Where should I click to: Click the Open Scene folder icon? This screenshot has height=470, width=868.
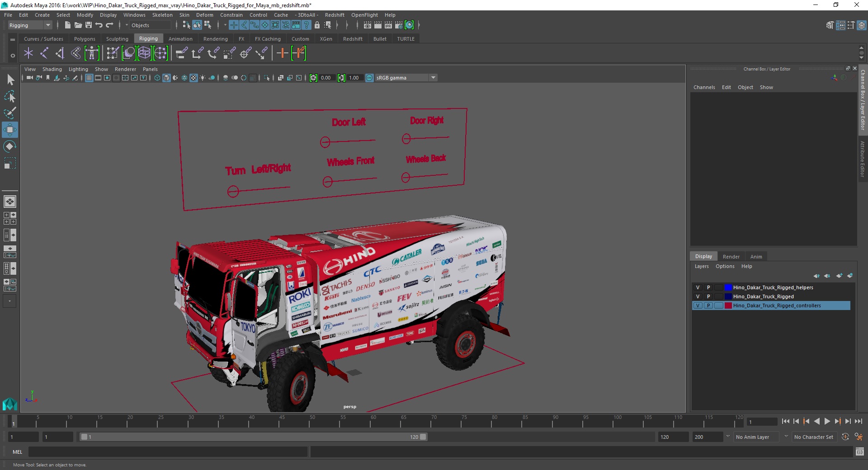(x=78, y=25)
